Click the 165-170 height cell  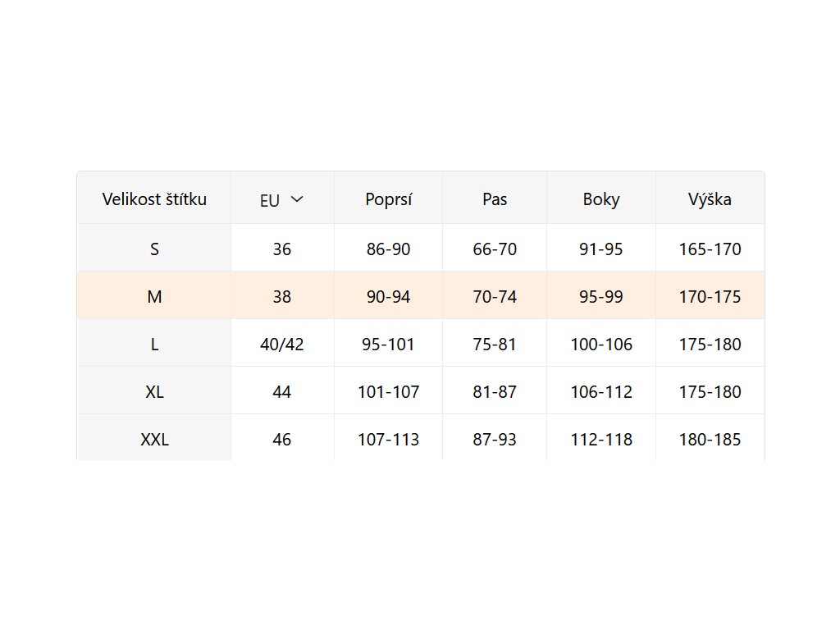pos(710,249)
